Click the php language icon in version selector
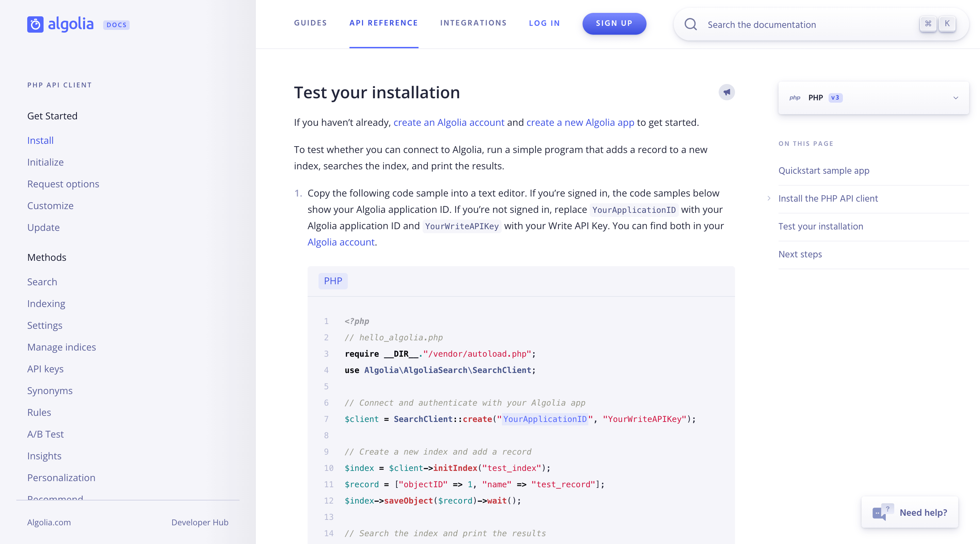The height and width of the screenshot is (544, 980). tap(795, 98)
